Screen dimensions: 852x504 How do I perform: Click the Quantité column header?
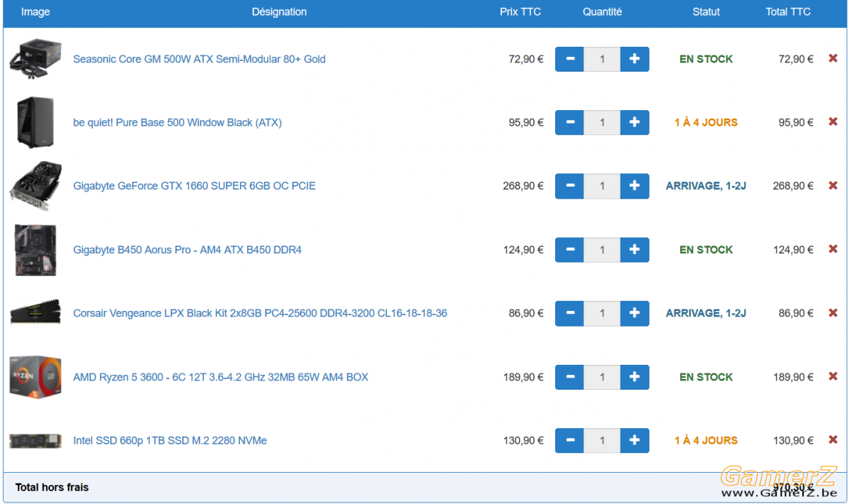(602, 12)
